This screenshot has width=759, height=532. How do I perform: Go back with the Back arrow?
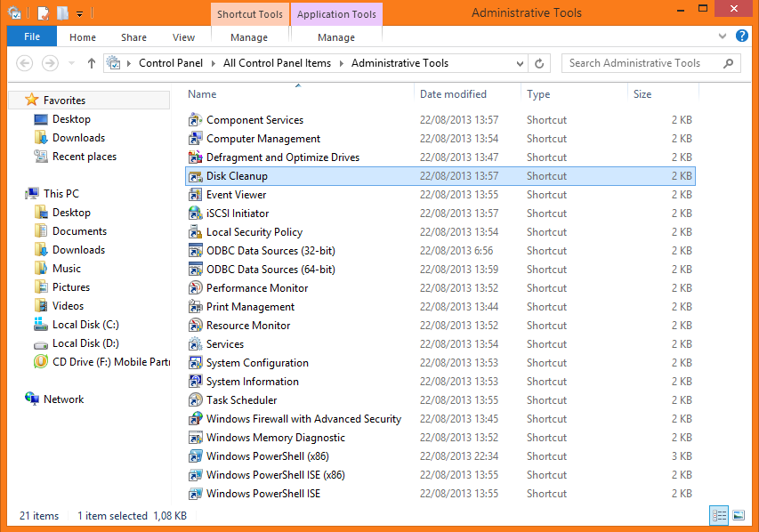[25, 63]
